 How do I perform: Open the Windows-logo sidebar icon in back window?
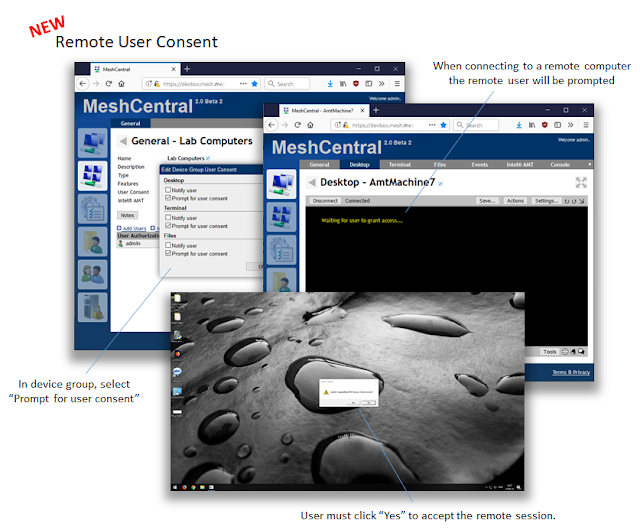pyautogui.click(x=93, y=176)
